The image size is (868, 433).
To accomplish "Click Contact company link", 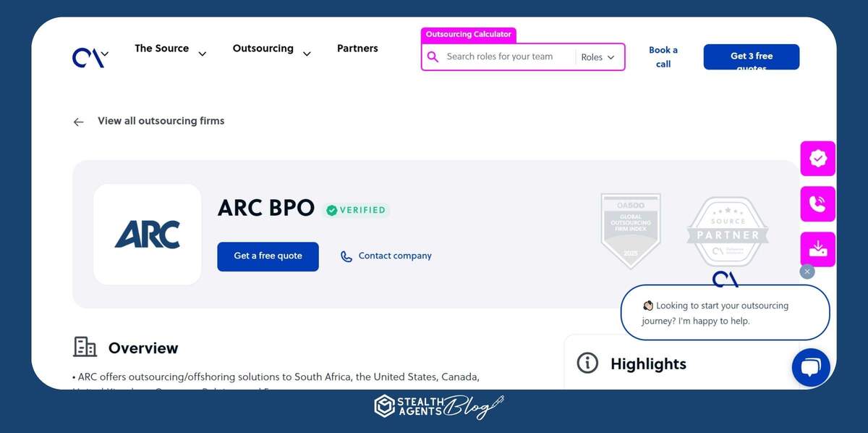I will (x=395, y=256).
